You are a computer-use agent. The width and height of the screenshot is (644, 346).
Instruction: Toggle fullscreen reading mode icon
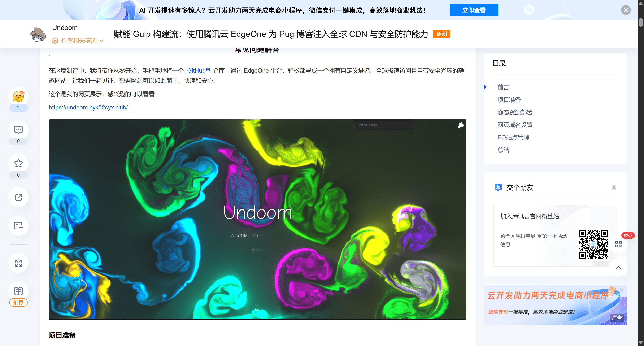(x=18, y=263)
